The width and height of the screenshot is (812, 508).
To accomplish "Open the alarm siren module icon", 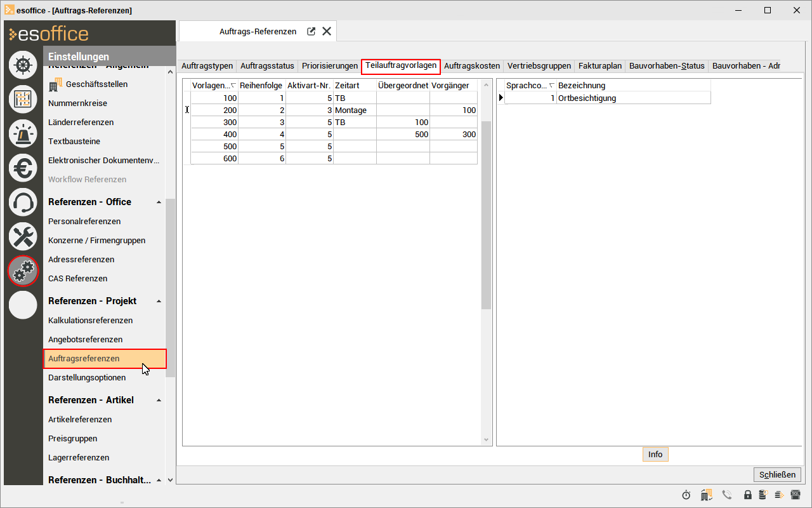I will click(x=23, y=133).
